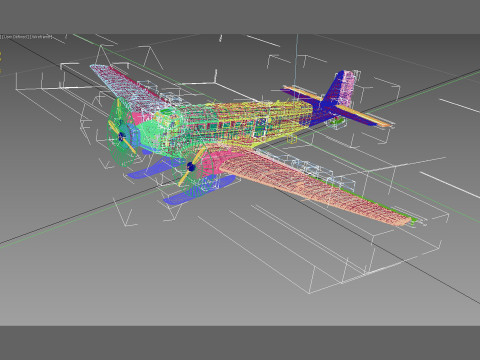Select the front propeller's blue hub
This screenshot has width=480, height=360.
(191, 167)
